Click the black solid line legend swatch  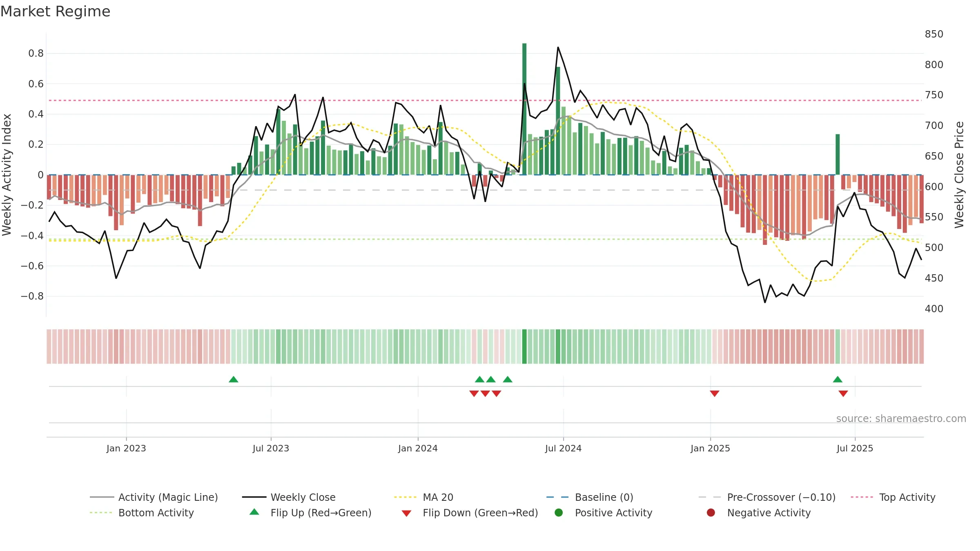click(254, 497)
